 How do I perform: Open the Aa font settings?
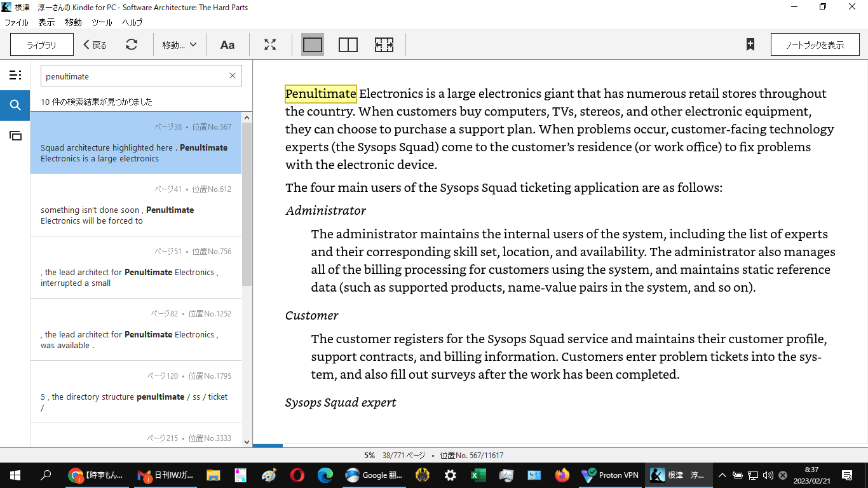click(x=227, y=44)
